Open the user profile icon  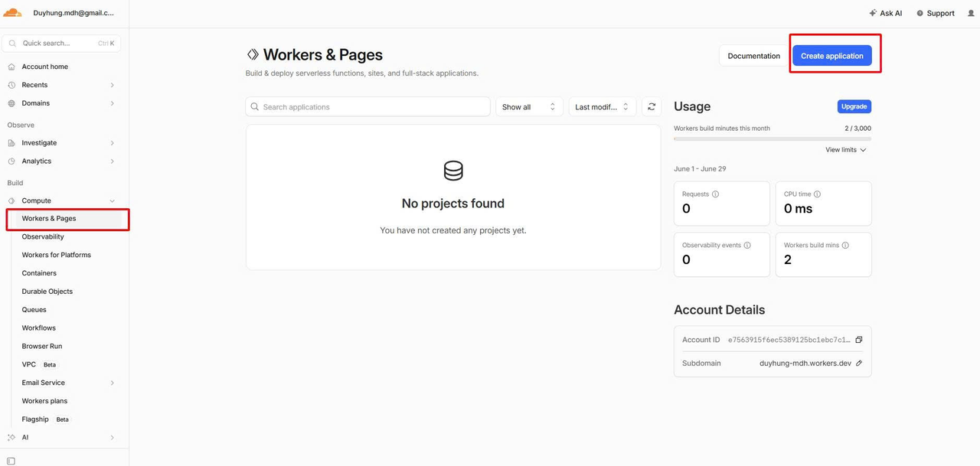click(971, 13)
